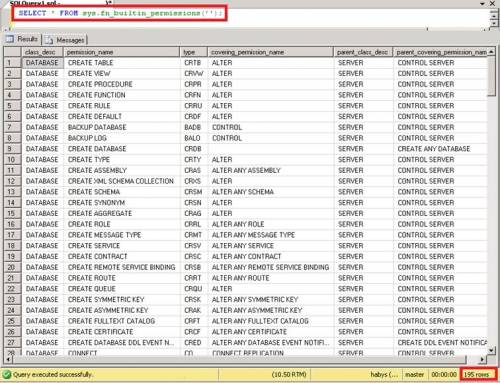
Task: Click the 195 rows status indicator
Action: (477, 375)
